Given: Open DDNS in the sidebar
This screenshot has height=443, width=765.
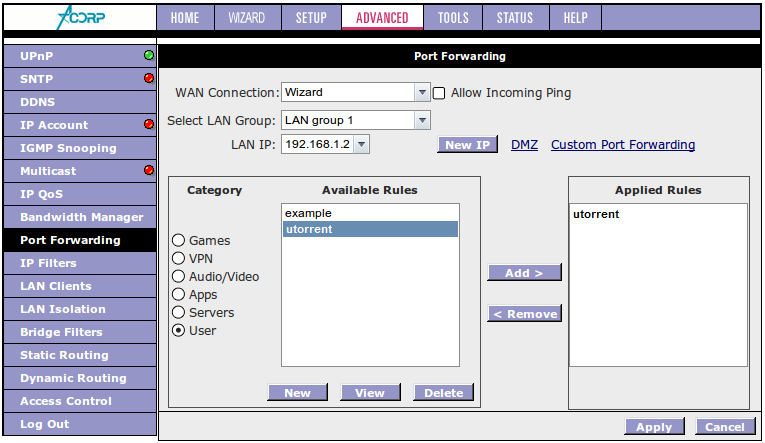Looking at the screenshot, I should click(x=80, y=102).
